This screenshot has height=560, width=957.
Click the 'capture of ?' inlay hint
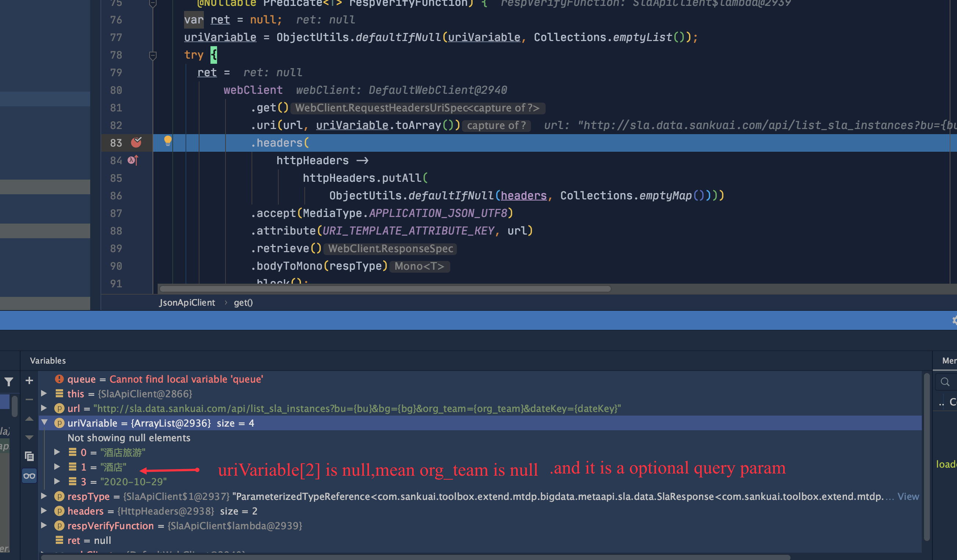coord(496,125)
